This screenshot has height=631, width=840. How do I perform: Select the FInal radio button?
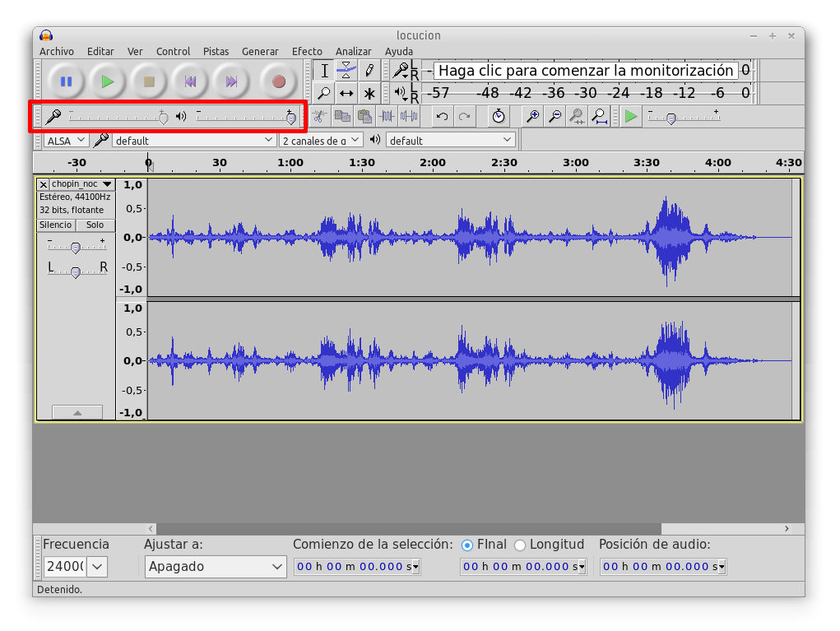[467, 545]
